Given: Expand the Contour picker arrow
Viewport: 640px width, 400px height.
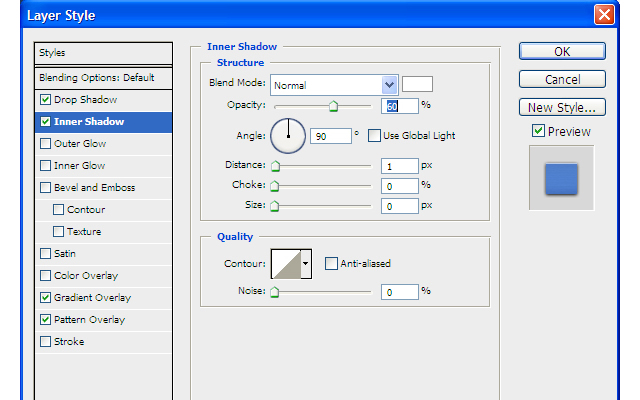Looking at the screenshot, I should 305,264.
